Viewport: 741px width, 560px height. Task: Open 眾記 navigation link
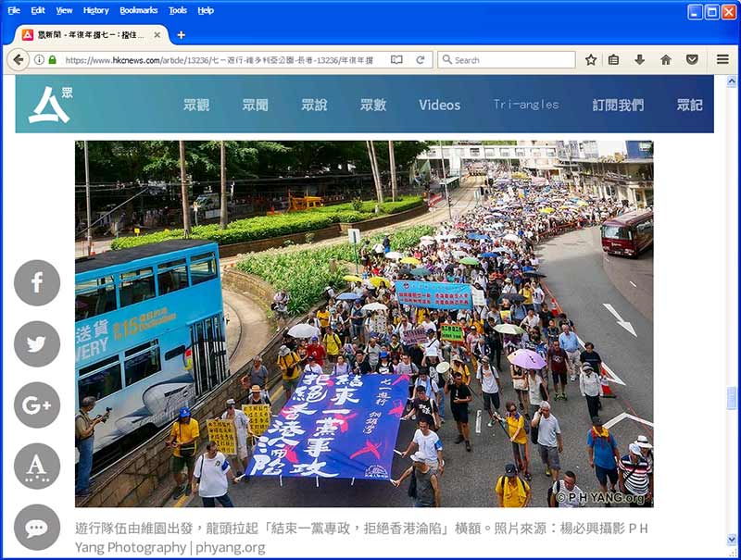pyautogui.click(x=689, y=105)
